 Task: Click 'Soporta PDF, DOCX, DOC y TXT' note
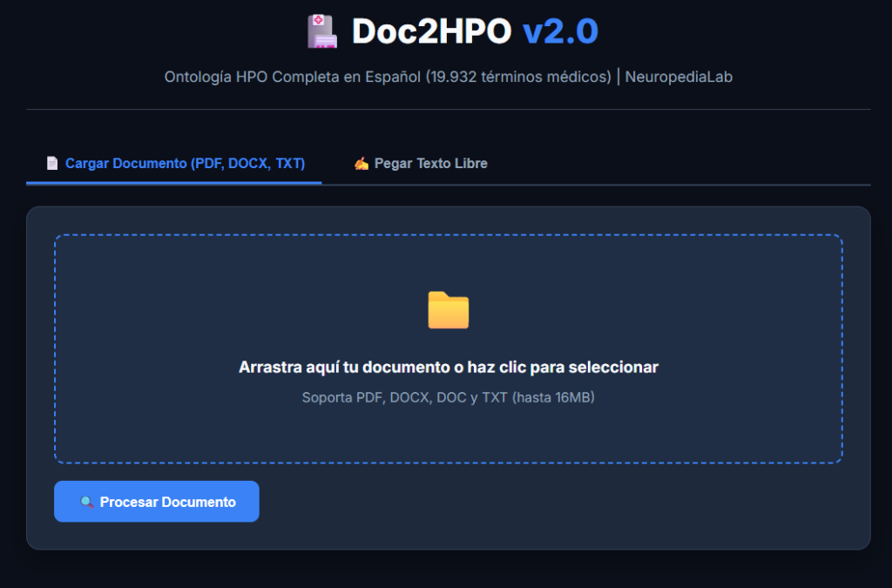click(449, 397)
